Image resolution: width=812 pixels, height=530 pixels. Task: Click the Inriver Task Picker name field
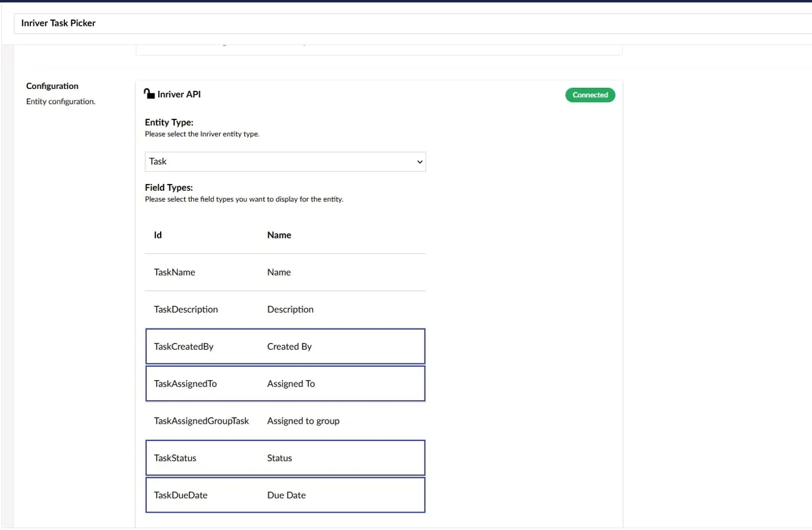413,23
